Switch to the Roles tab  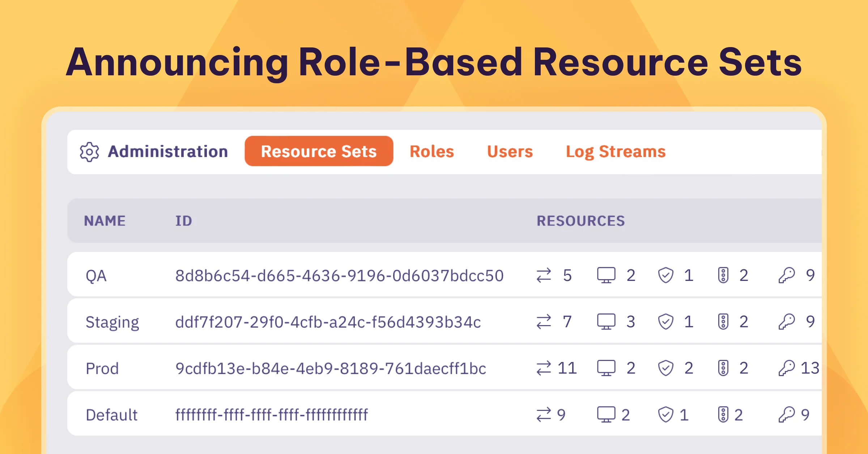432,151
